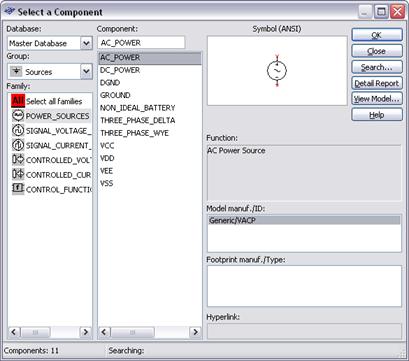Click the Hyperlink field

click(x=304, y=331)
